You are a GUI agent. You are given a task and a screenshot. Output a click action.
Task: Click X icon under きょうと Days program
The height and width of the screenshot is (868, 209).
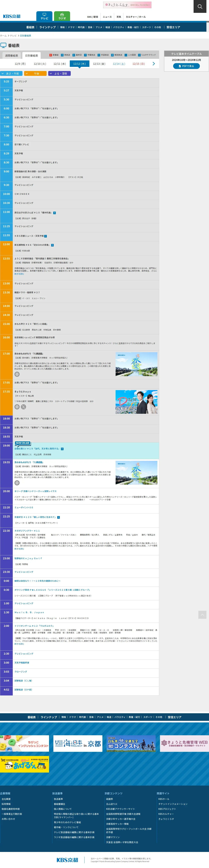pos(24,407)
